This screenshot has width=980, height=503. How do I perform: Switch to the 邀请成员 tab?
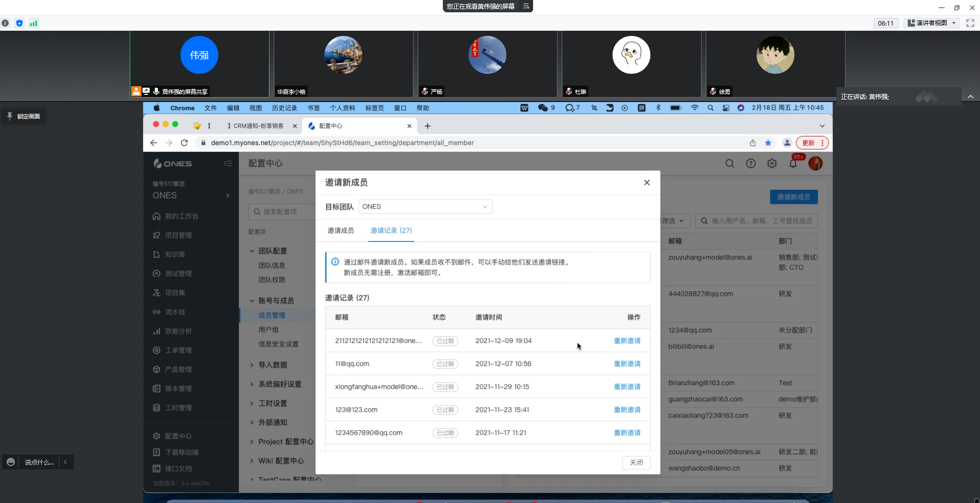(340, 231)
